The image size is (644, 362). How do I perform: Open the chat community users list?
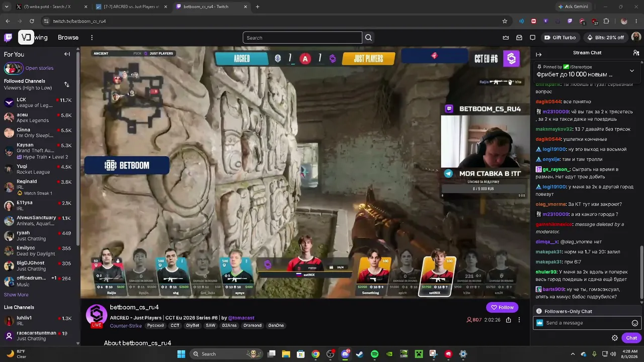tap(636, 53)
